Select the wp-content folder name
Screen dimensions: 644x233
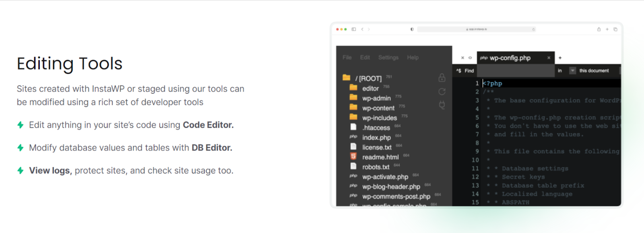tap(378, 108)
